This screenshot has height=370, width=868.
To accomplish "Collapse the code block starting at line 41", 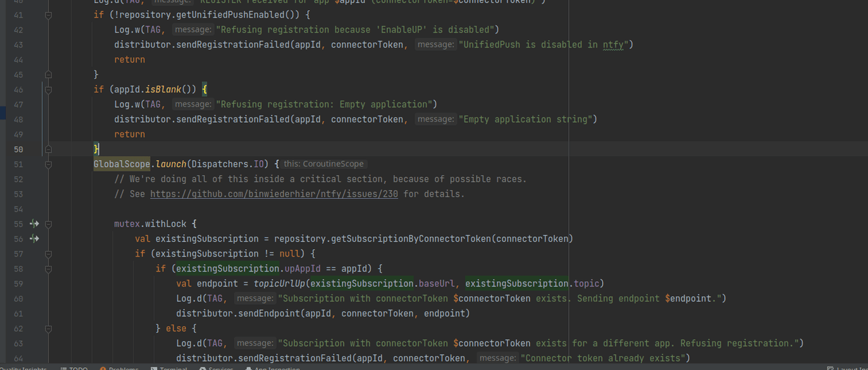I will tap(48, 15).
